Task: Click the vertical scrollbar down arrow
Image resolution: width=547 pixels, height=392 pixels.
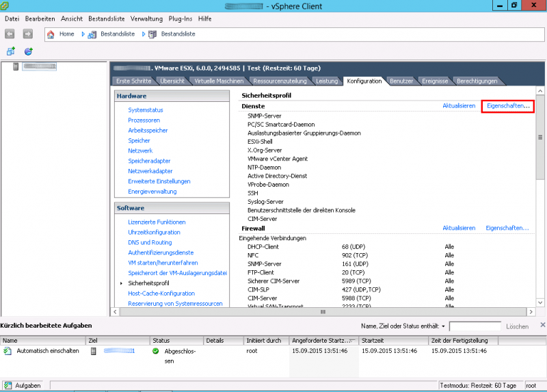Action: 540,302
